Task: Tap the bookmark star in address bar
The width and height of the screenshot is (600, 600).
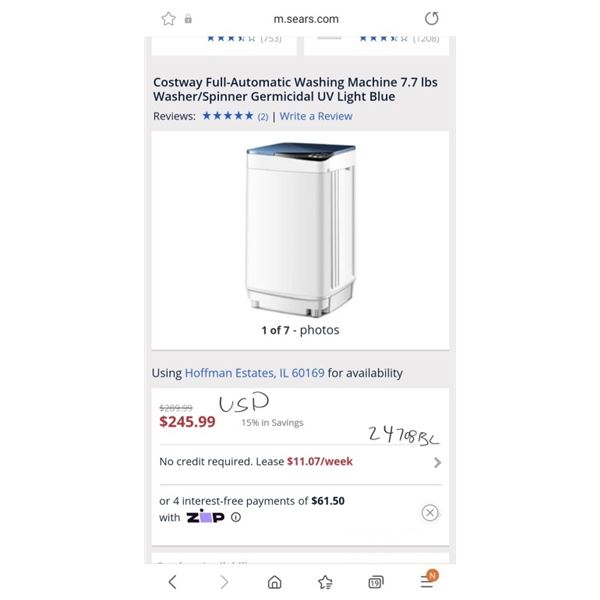Action: click(168, 19)
